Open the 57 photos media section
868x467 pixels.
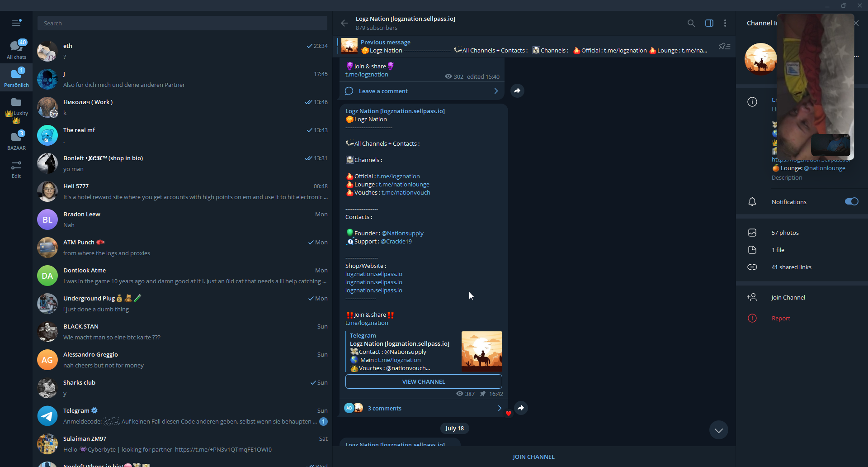pyautogui.click(x=785, y=233)
